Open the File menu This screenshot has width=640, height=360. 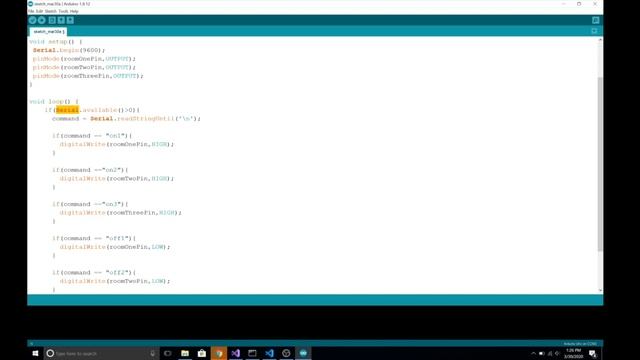(x=31, y=11)
